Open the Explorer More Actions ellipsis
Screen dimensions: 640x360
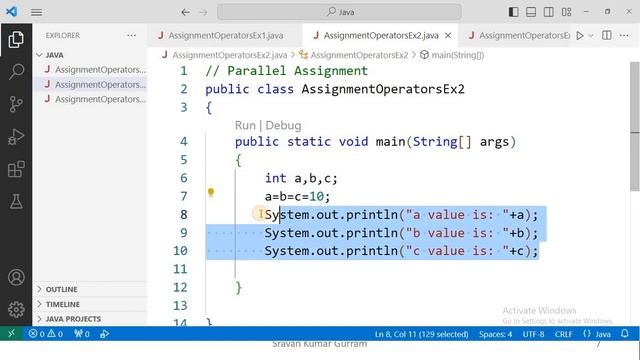(131, 36)
